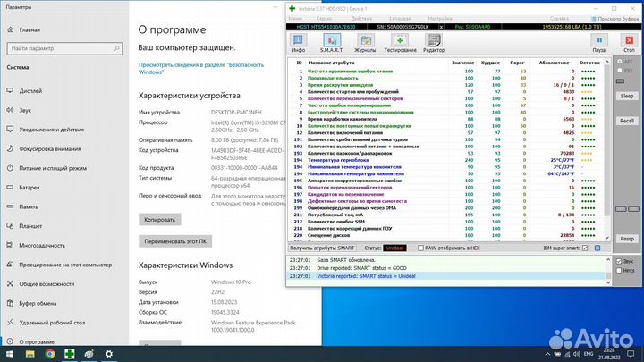Click the search magnifier in Найти параметр

[116, 48]
